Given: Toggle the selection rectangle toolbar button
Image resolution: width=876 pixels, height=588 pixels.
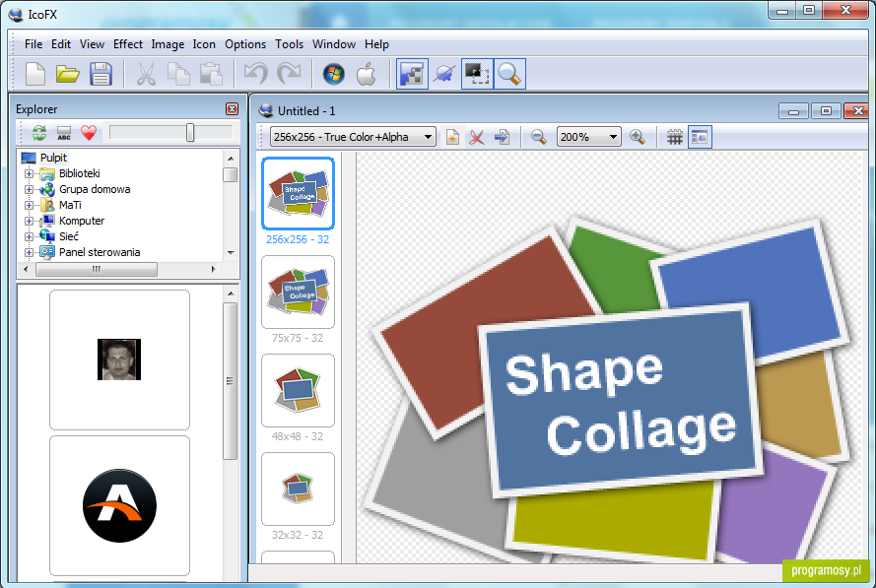Looking at the screenshot, I should click(477, 74).
